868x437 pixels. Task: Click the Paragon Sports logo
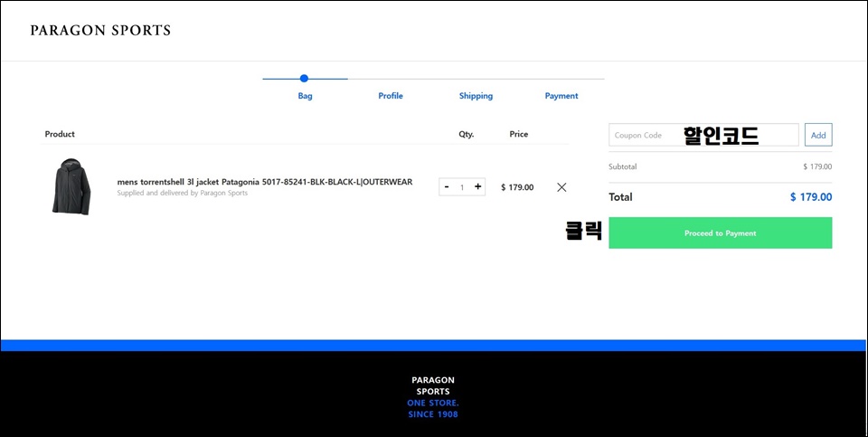click(x=100, y=31)
